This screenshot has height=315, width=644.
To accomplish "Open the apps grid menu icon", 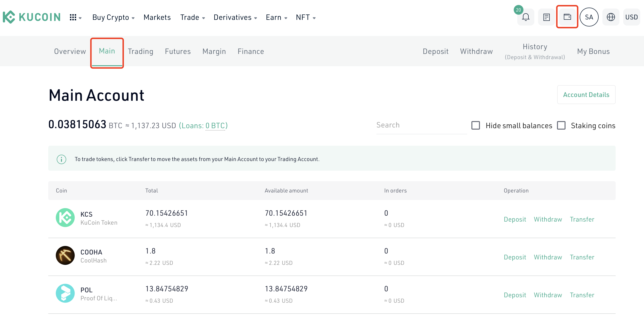I will pos(73,17).
